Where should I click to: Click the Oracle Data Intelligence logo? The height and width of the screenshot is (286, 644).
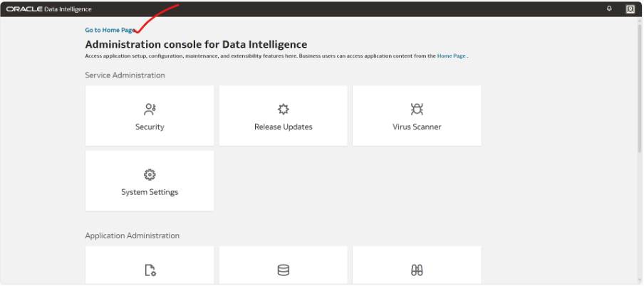(49, 9)
